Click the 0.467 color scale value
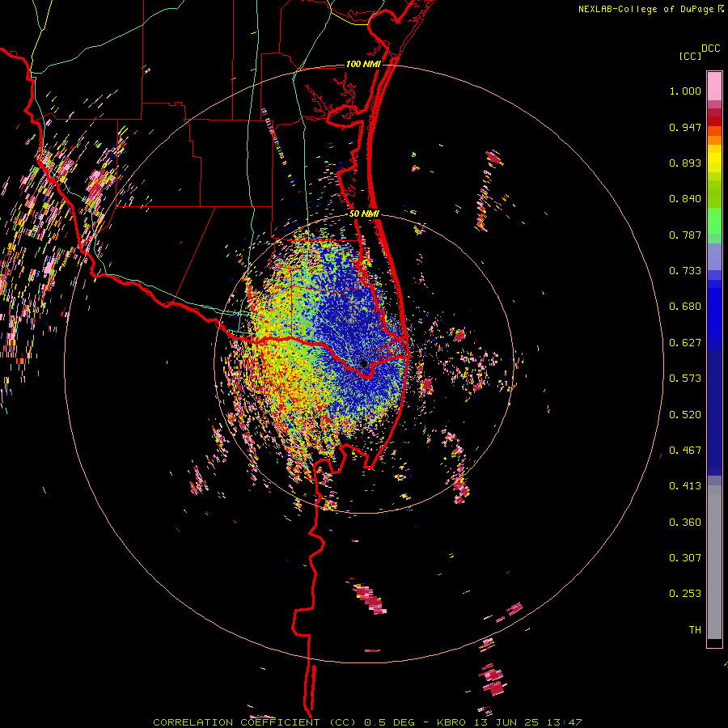Viewport: 728px width, 728px height. 685,451
